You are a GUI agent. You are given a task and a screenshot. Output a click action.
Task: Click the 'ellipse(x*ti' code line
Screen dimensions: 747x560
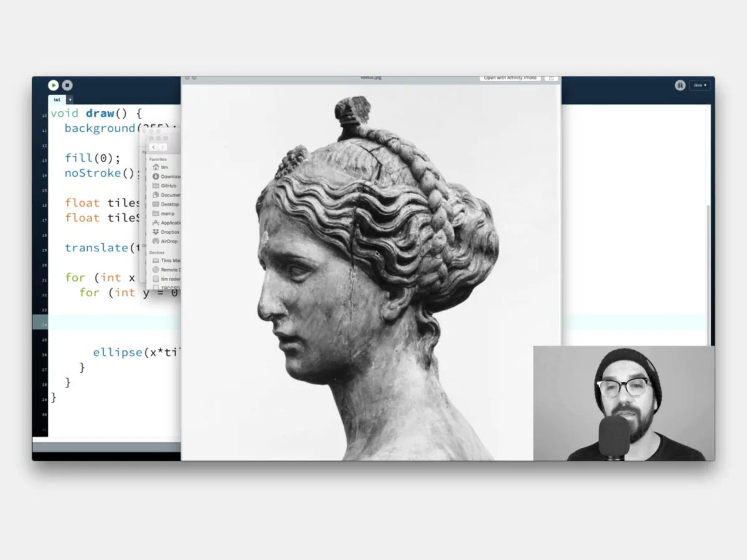(x=137, y=352)
